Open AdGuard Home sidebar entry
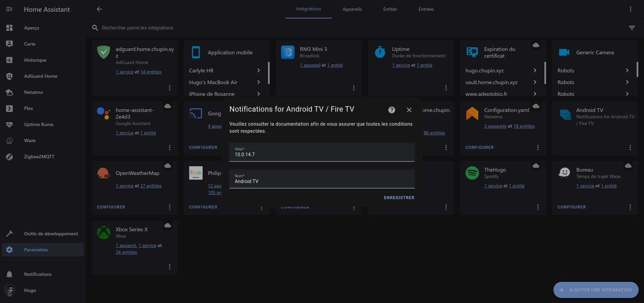 (43, 76)
